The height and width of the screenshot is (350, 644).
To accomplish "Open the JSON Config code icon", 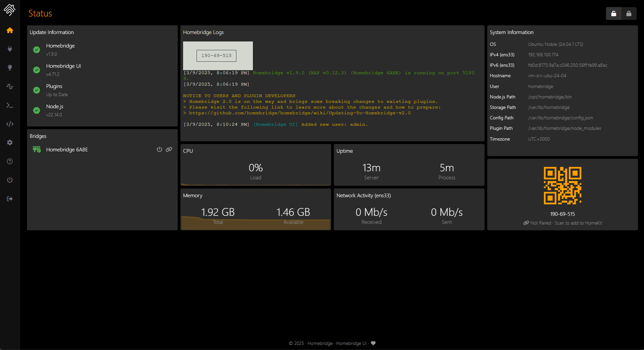I will 10,124.
